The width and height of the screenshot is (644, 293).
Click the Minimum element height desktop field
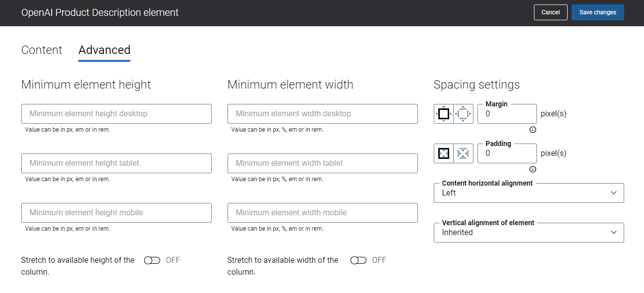[x=117, y=114]
